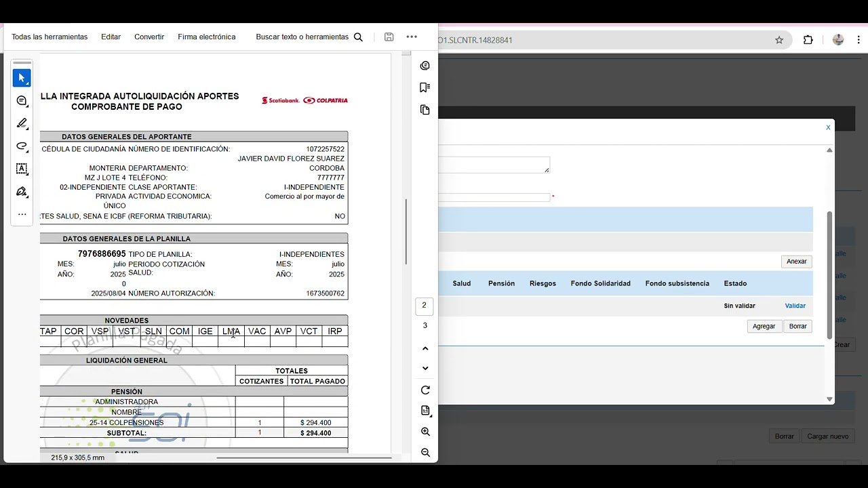Click the search magnifier icon
This screenshot has width=868, height=488.
pyautogui.click(x=358, y=37)
